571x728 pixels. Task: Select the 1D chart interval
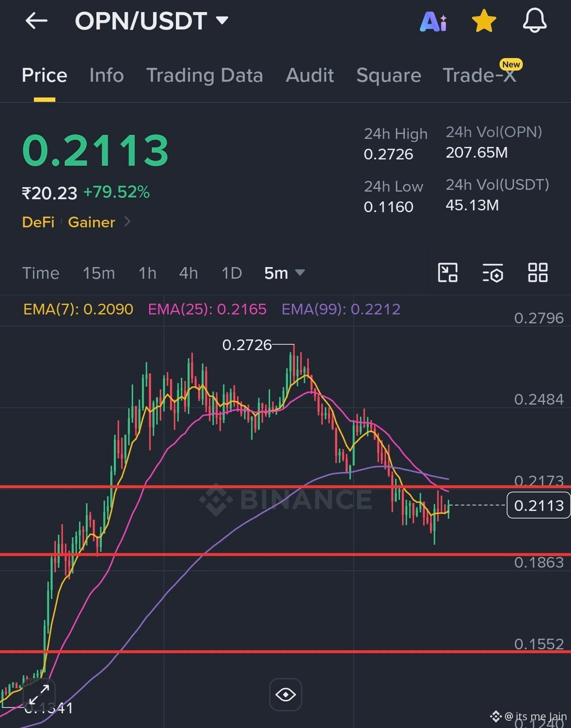click(x=232, y=273)
